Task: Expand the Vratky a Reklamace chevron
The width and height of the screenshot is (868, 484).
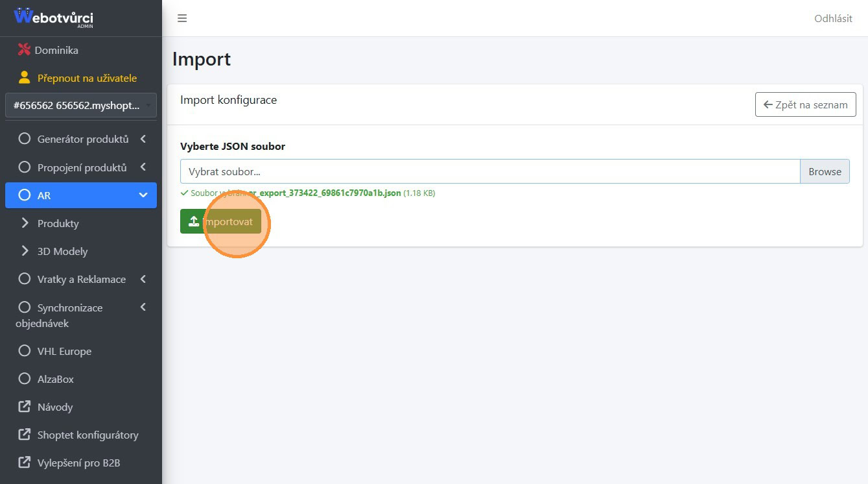Action: [143, 279]
